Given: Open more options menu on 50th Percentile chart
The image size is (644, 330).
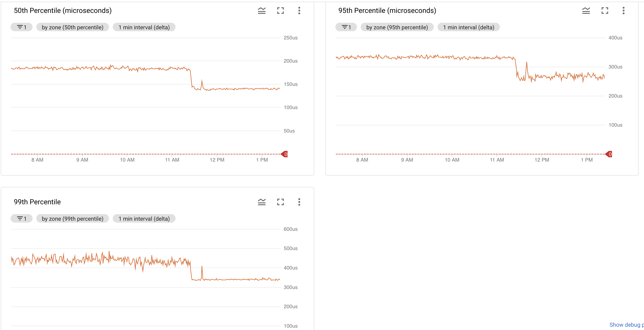Looking at the screenshot, I should 299,11.
